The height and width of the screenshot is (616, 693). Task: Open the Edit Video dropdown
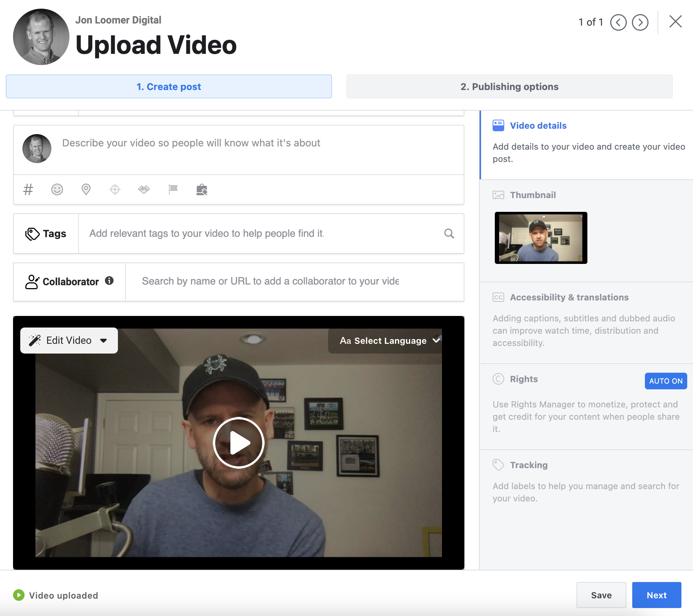click(x=69, y=341)
